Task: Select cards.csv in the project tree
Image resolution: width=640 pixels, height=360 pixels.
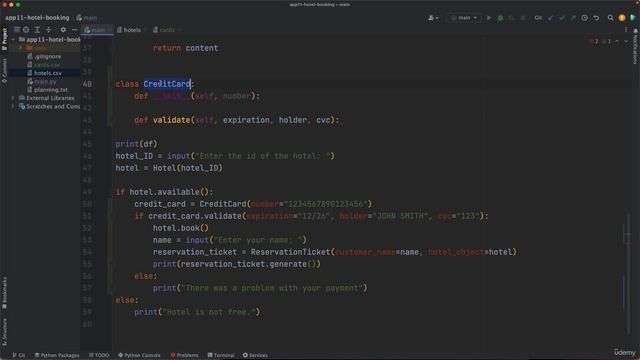Action: 44,65
